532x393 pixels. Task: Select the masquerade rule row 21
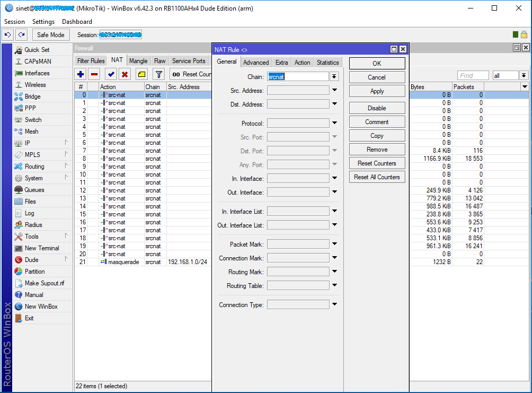pyautogui.click(x=143, y=262)
